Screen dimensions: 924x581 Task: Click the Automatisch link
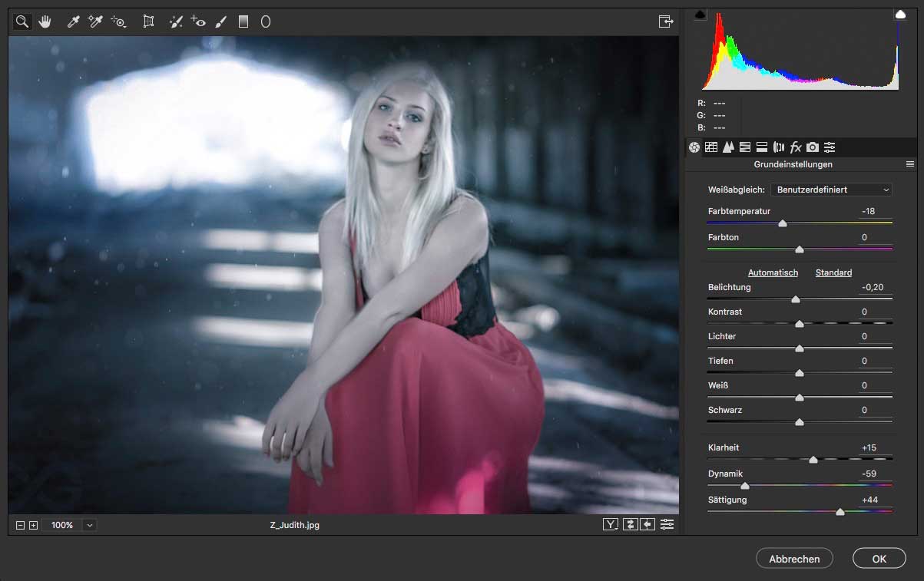pyautogui.click(x=773, y=272)
